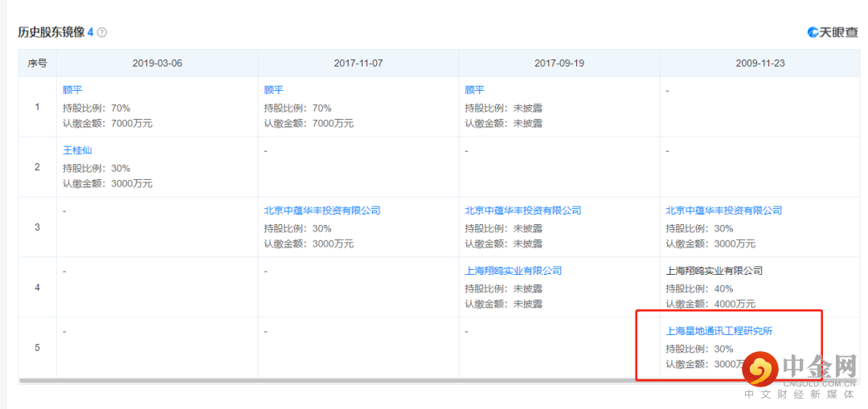Open 顾平 link in the 2017-09-19 column
Image resolution: width=868 pixels, height=409 pixels.
[x=474, y=90]
